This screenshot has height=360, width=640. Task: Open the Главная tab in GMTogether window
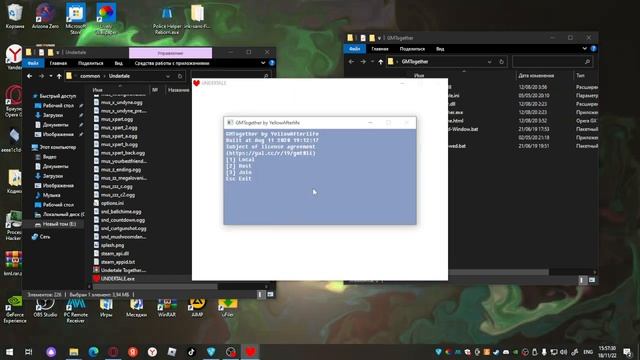coord(380,49)
